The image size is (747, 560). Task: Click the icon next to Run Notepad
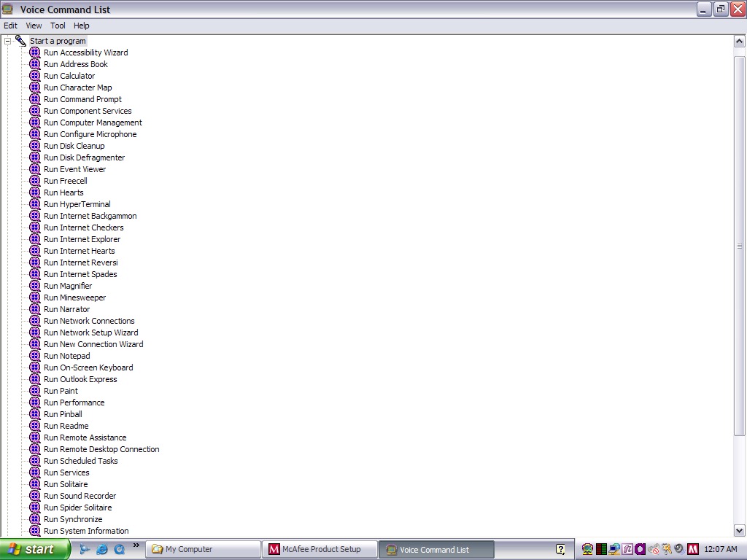(34, 356)
